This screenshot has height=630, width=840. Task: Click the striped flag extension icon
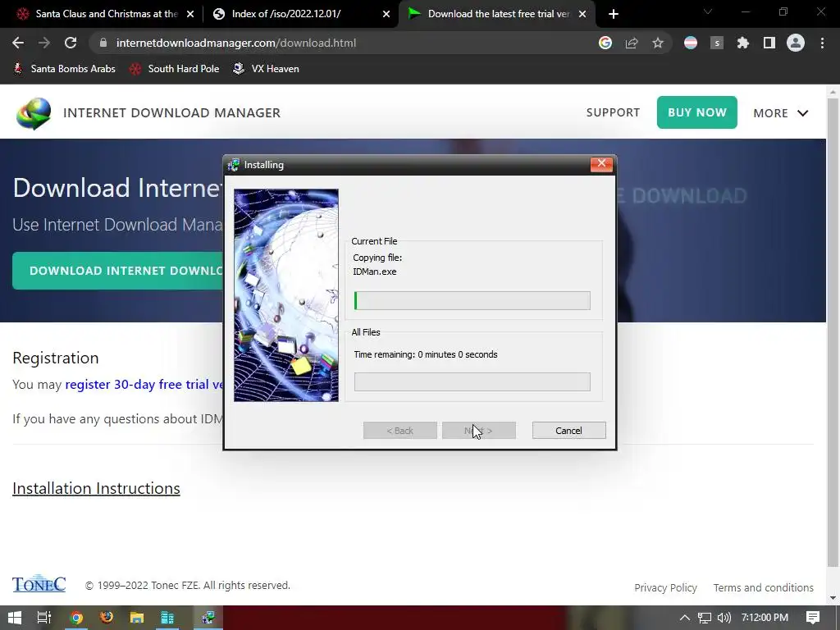[x=691, y=43]
